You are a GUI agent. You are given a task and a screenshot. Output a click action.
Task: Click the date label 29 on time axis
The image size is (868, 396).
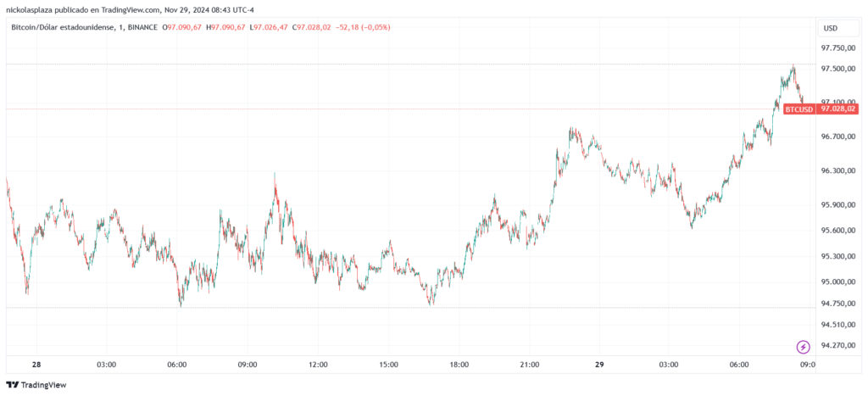coord(598,365)
